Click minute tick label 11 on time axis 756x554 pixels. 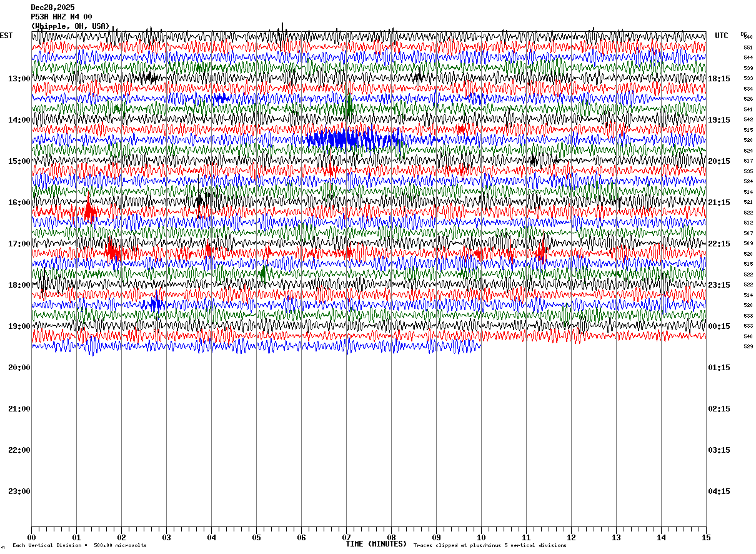[x=526, y=537]
